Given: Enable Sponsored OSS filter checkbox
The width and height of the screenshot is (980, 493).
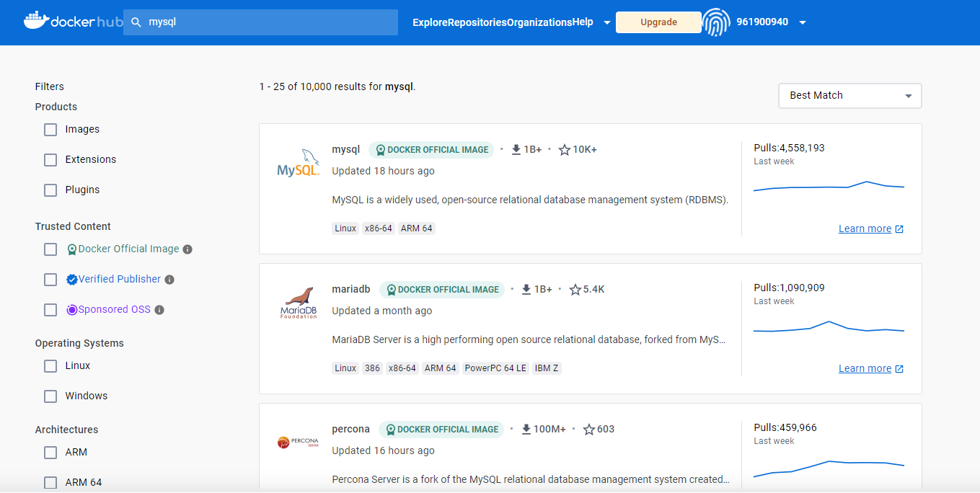Looking at the screenshot, I should 50,310.
